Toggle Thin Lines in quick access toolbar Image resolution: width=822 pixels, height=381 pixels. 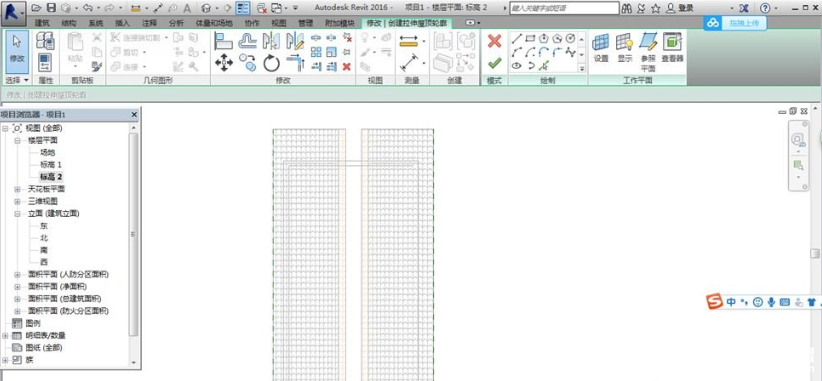click(x=243, y=8)
